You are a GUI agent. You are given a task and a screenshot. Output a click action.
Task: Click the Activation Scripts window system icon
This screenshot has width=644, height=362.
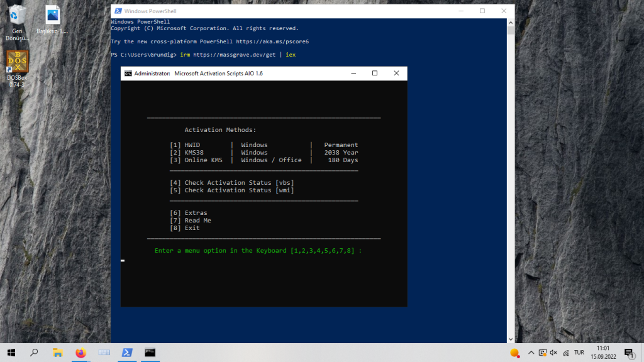[x=128, y=74]
